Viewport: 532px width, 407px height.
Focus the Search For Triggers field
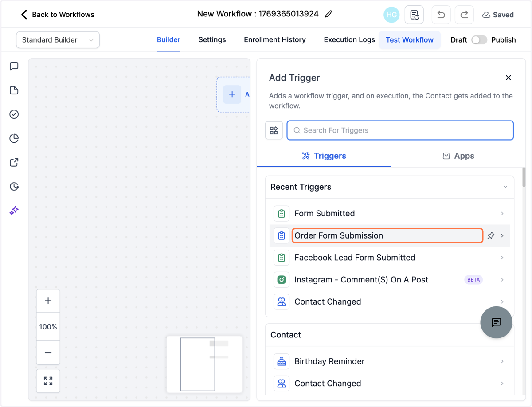pyautogui.click(x=400, y=130)
